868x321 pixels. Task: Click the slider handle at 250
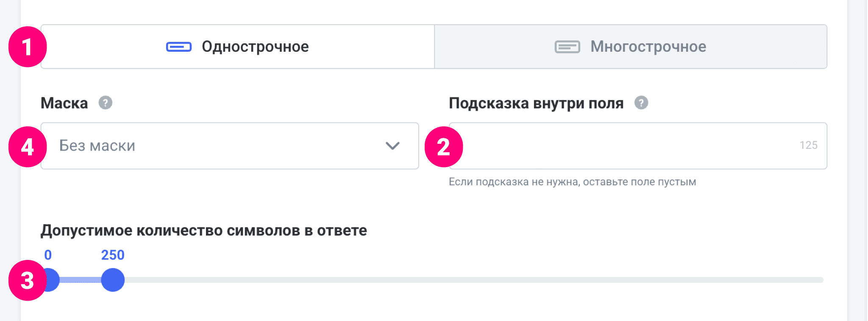click(113, 280)
